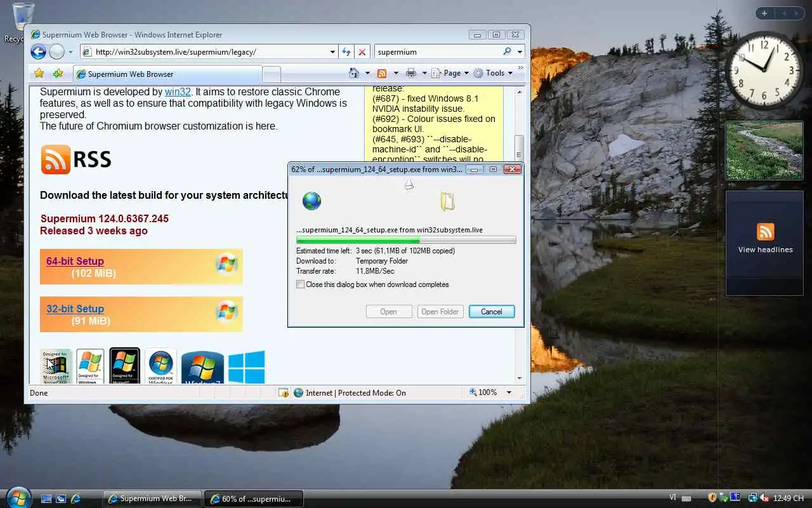Click the Cancel download button
The width and height of the screenshot is (812, 508).
(492, 311)
